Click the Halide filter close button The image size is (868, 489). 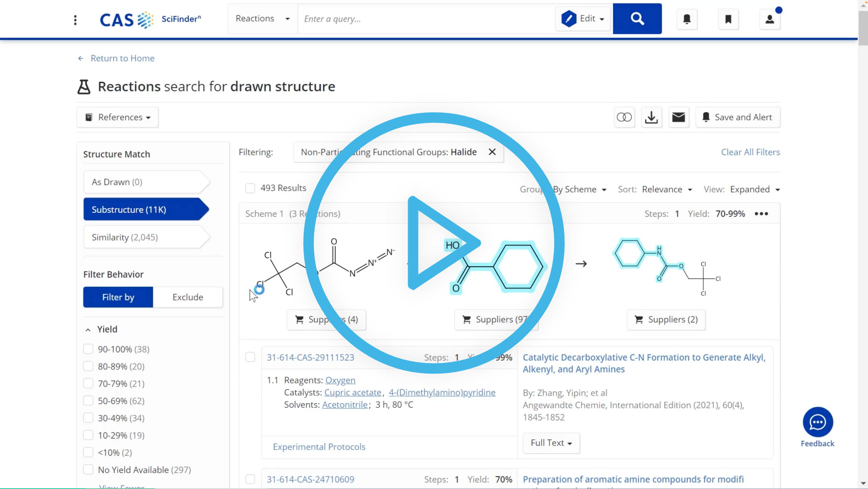(x=493, y=152)
